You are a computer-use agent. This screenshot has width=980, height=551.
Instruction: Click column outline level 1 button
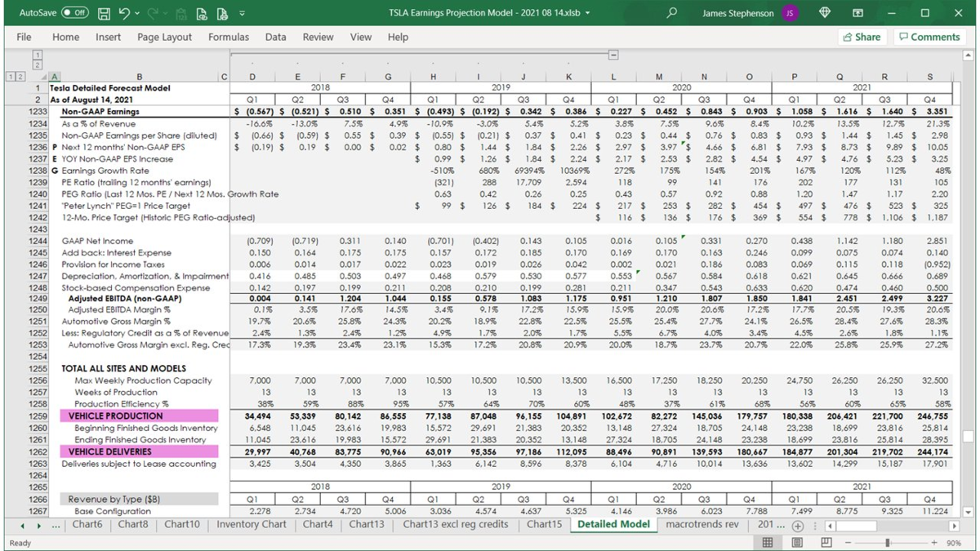tap(38, 55)
